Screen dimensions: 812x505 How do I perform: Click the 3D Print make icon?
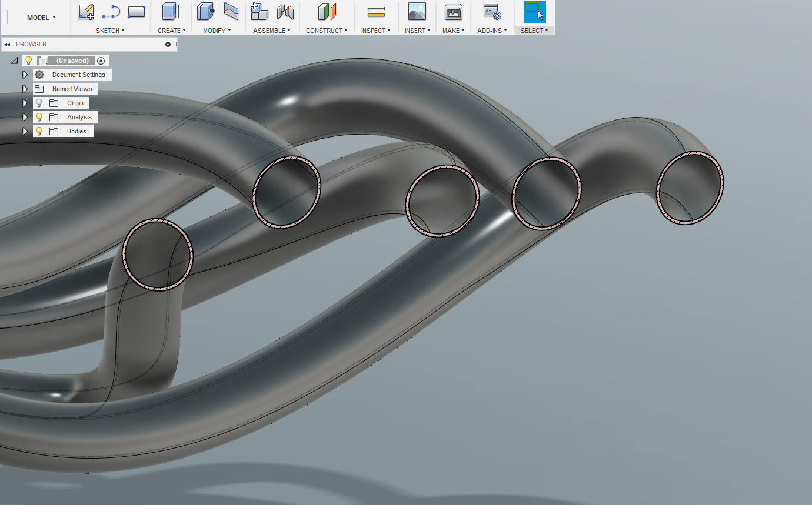(x=453, y=11)
